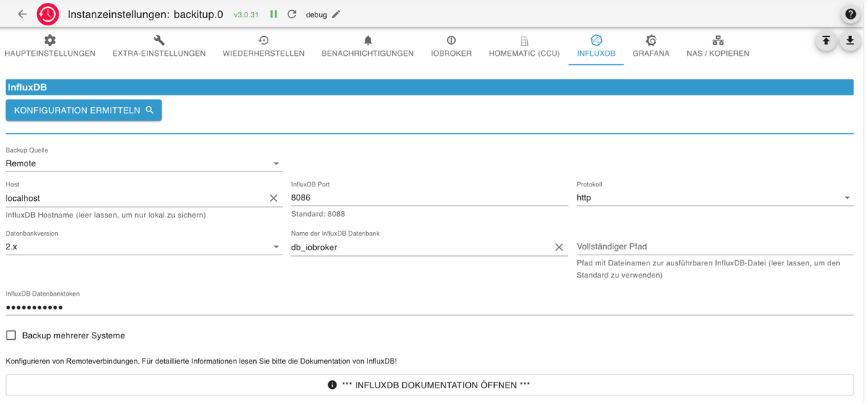The image size is (868, 402).
Task: Clear the Host field with the X icon
Action: pos(273,198)
